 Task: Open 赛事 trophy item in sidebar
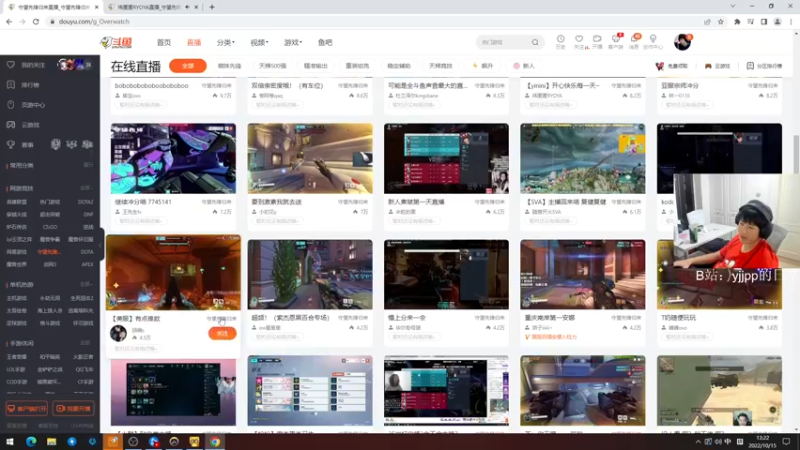coord(20,145)
